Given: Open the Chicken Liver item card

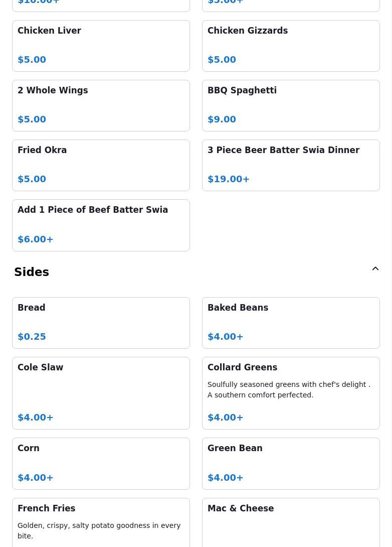Looking at the screenshot, I should (101, 46).
